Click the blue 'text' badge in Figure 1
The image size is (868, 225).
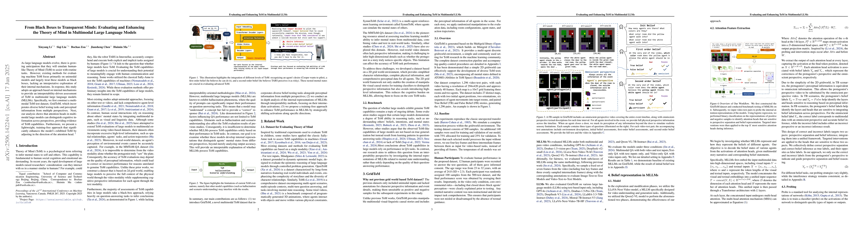click(x=226, y=34)
